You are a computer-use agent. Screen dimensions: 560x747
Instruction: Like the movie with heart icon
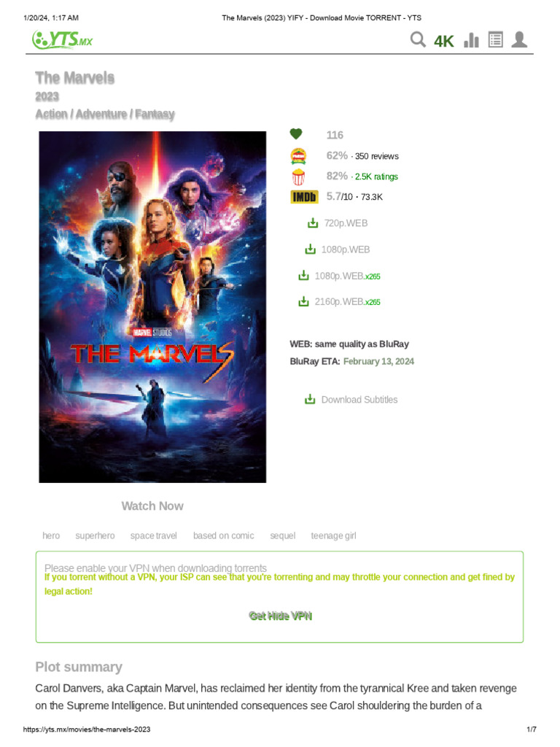(x=296, y=134)
